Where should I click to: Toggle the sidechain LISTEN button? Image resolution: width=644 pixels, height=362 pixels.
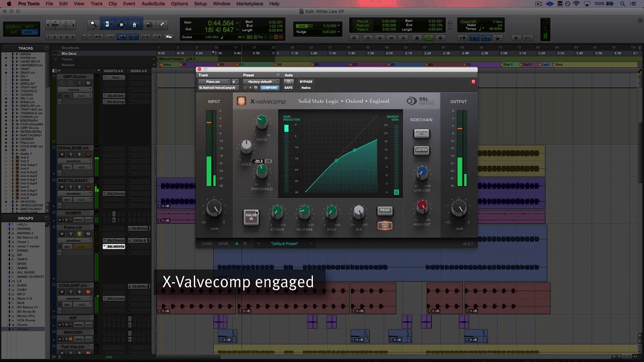point(422,150)
